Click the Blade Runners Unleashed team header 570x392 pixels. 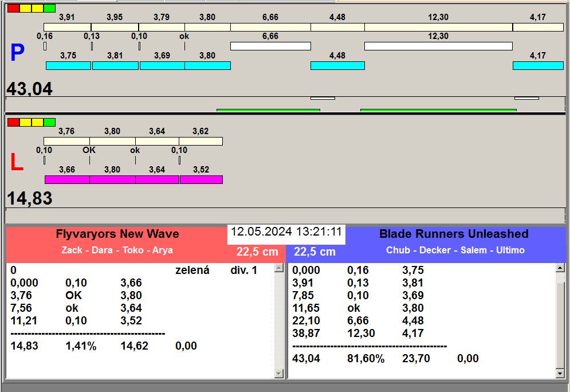(x=454, y=234)
